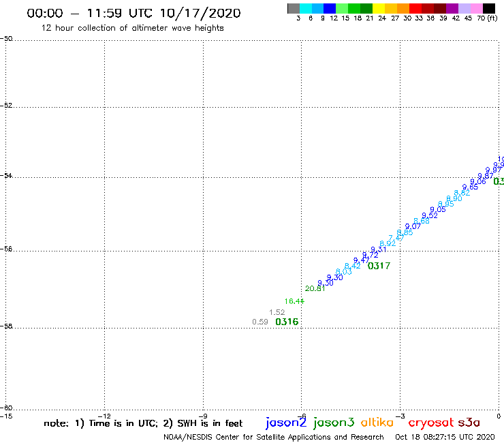Select the jason2 satellite legend label
The width and height of the screenshot is (504, 443).
click(x=286, y=423)
